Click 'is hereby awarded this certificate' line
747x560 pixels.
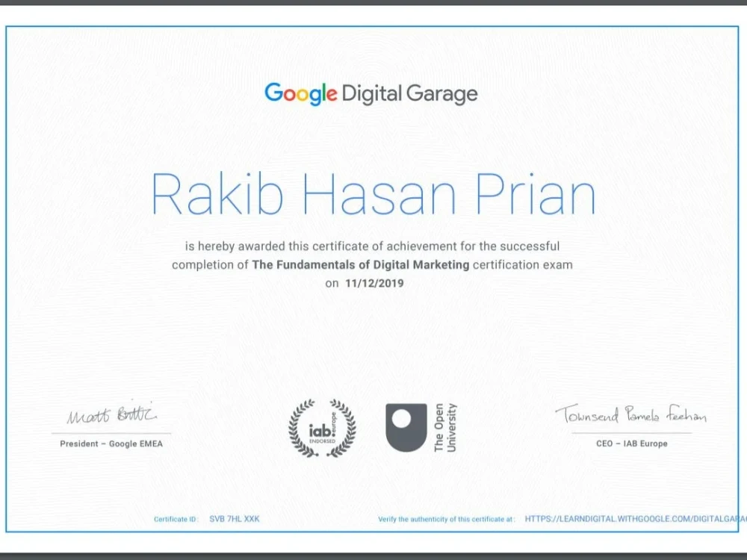coord(372,246)
